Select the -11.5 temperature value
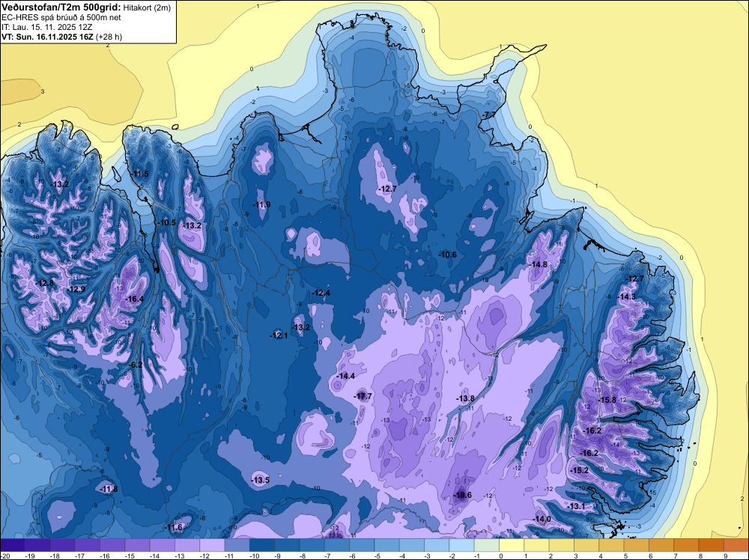Screen dimensions: 749x560 click(x=140, y=174)
